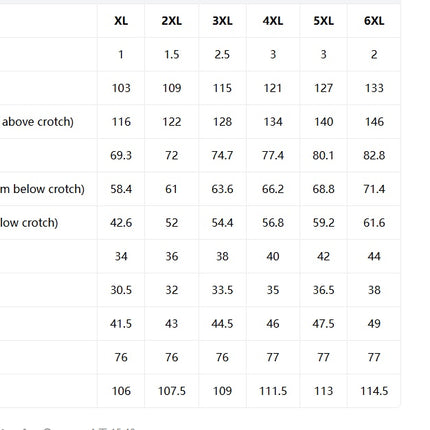Select the cell showing 111.5

coord(273,391)
